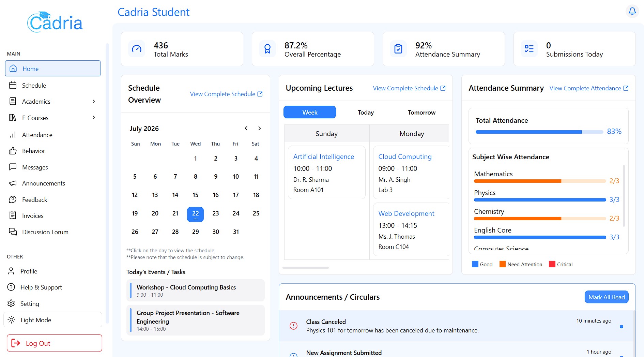Open View Complete Schedule link in Schedule Overview
Viewport: 644px width, 357px height.
(x=226, y=94)
